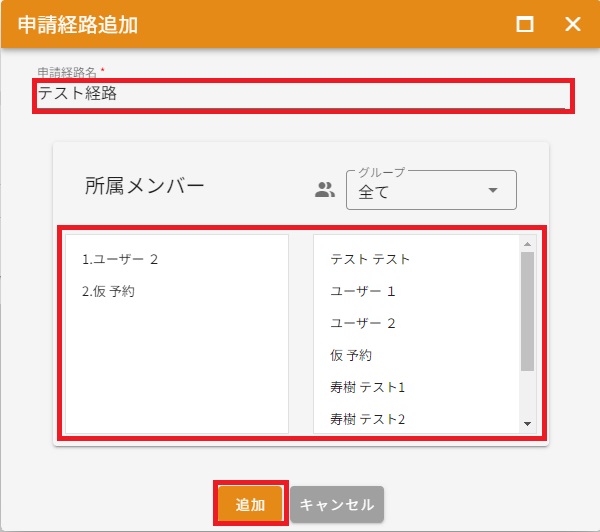Click the people group icon beside グループ
The image size is (600, 532).
coord(324,190)
